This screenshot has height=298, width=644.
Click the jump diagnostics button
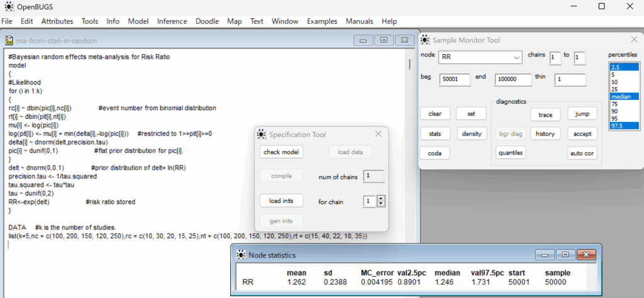582,114
